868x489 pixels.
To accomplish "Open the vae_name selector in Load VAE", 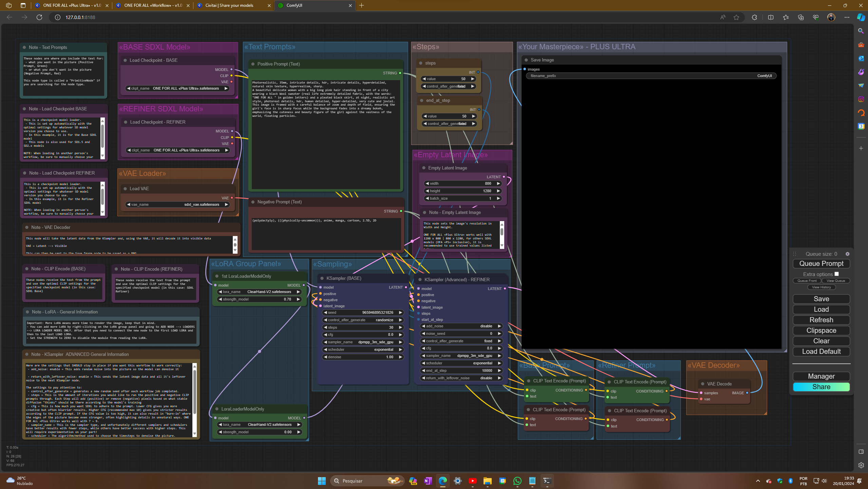I will [x=178, y=205].
